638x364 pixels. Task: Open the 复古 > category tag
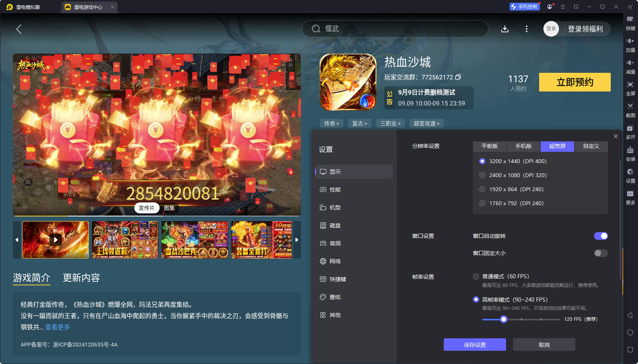[x=360, y=123]
